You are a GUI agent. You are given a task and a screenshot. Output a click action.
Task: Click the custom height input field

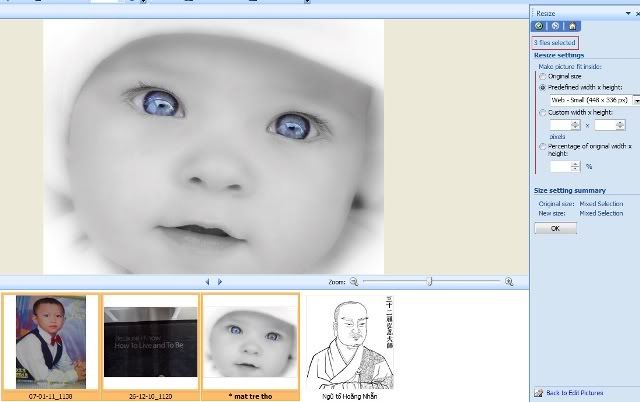[x=605, y=125]
